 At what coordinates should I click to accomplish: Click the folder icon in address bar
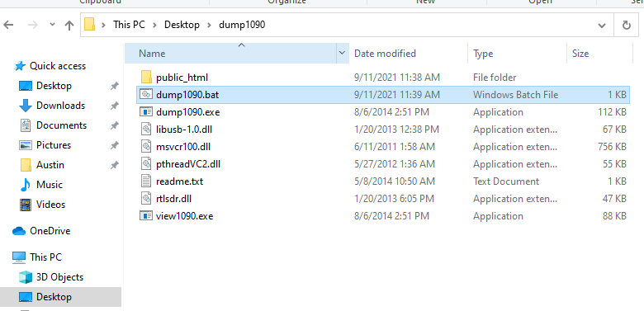point(90,25)
